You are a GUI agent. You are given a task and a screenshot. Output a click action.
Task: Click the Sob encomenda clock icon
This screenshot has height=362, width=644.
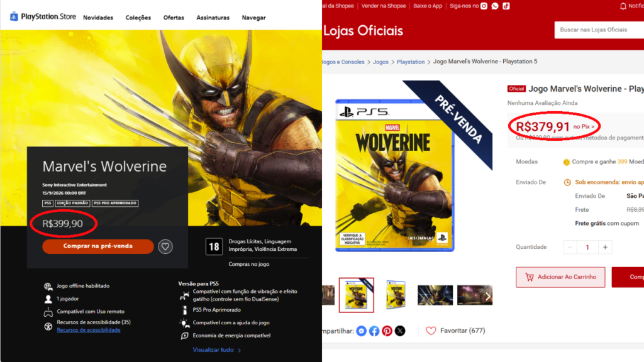tap(567, 182)
